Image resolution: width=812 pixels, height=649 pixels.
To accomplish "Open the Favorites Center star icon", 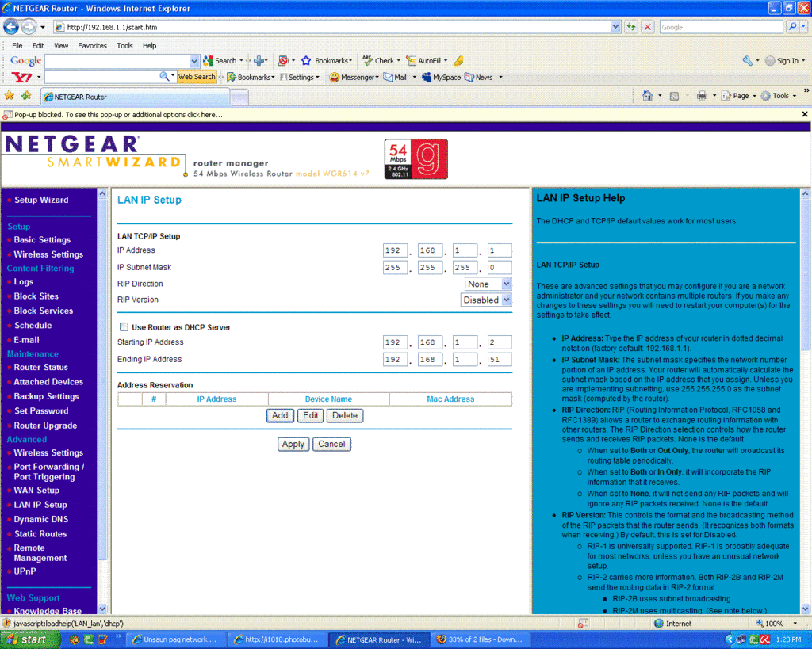I will tap(10, 96).
